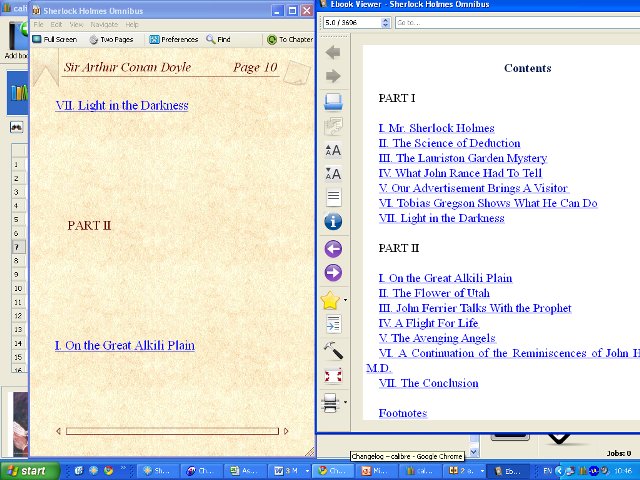Open V. The Avenging Angels link
The height and width of the screenshot is (480, 640).
pos(437,338)
